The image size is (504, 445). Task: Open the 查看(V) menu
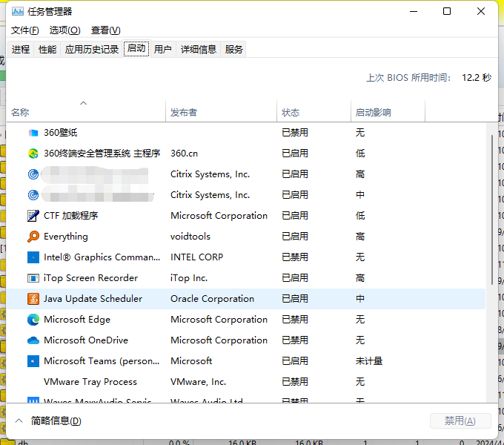[106, 30]
